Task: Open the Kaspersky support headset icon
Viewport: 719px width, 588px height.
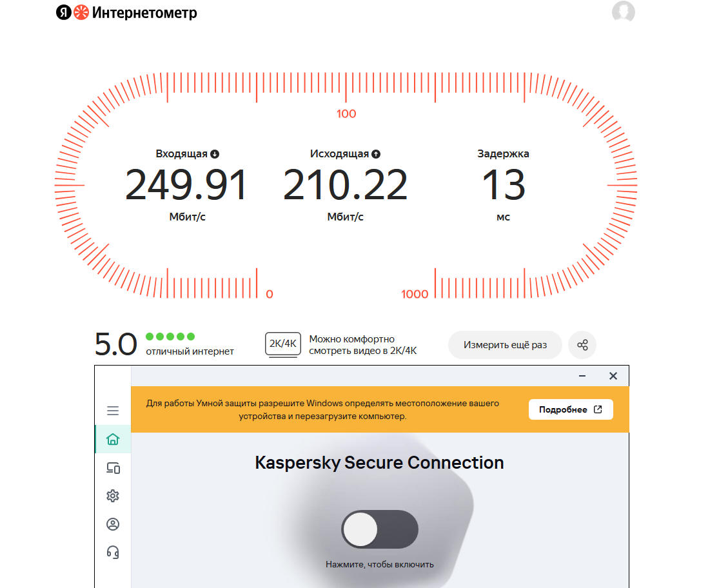Action: [x=113, y=553]
